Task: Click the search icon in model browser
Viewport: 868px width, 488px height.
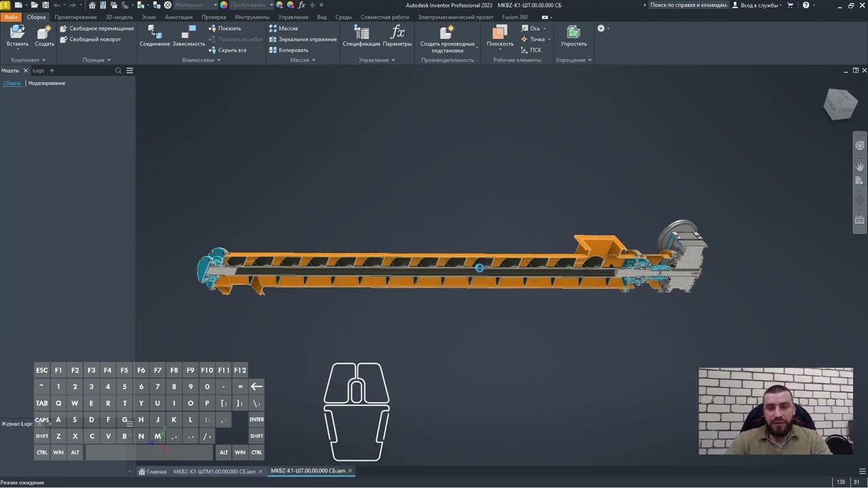Action: point(118,70)
